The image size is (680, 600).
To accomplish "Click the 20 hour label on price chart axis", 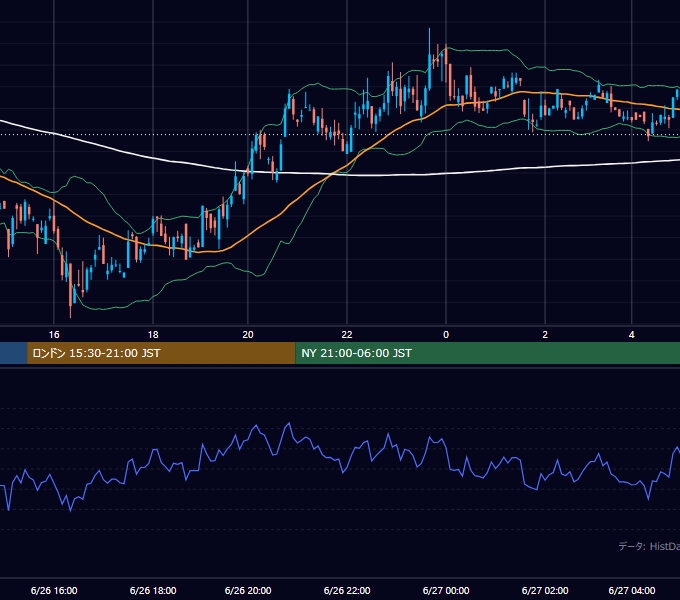I will [248, 335].
